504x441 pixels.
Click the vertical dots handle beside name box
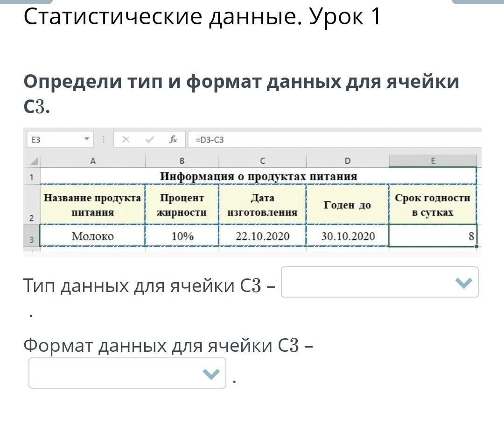click(x=104, y=139)
